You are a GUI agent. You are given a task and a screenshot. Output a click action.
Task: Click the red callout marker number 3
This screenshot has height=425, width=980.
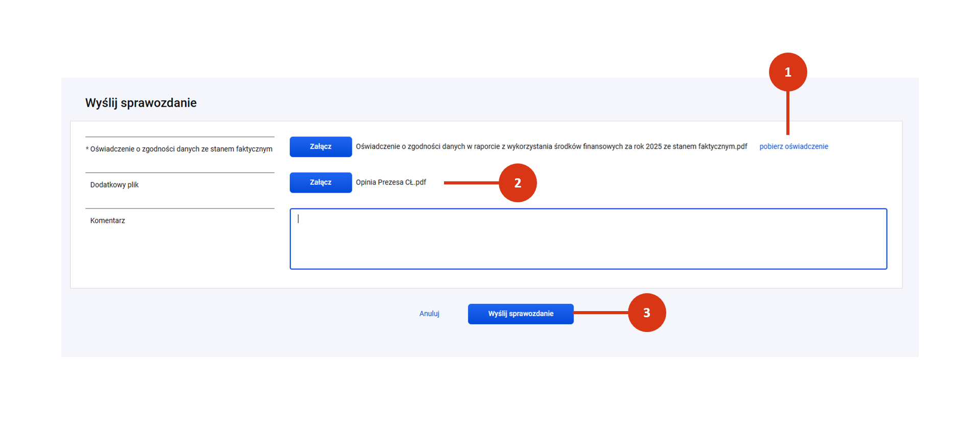tap(646, 313)
